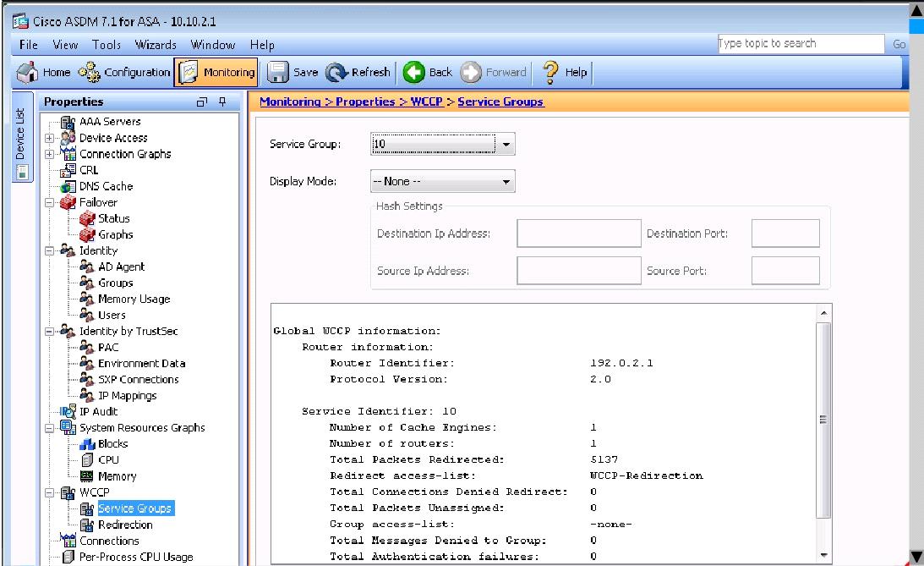Click the grey Forward arrow icon
This screenshot has height=566, width=924.
[x=471, y=72]
